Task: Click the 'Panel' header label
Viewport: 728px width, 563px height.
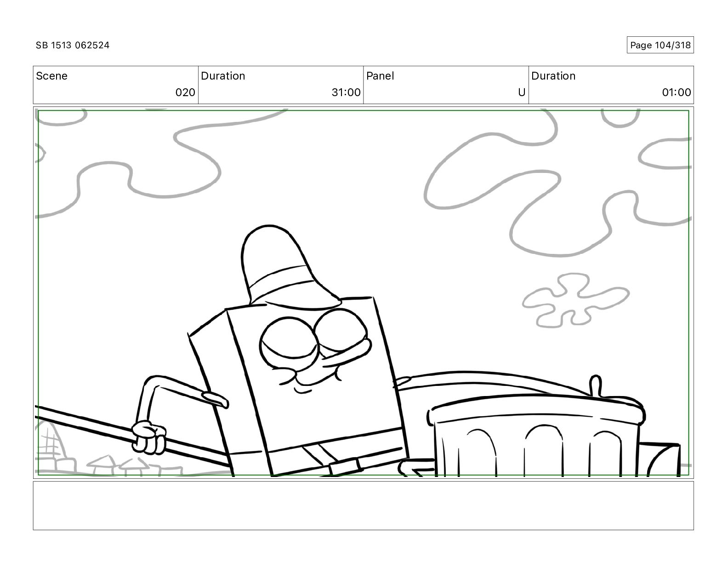Action: coord(380,76)
